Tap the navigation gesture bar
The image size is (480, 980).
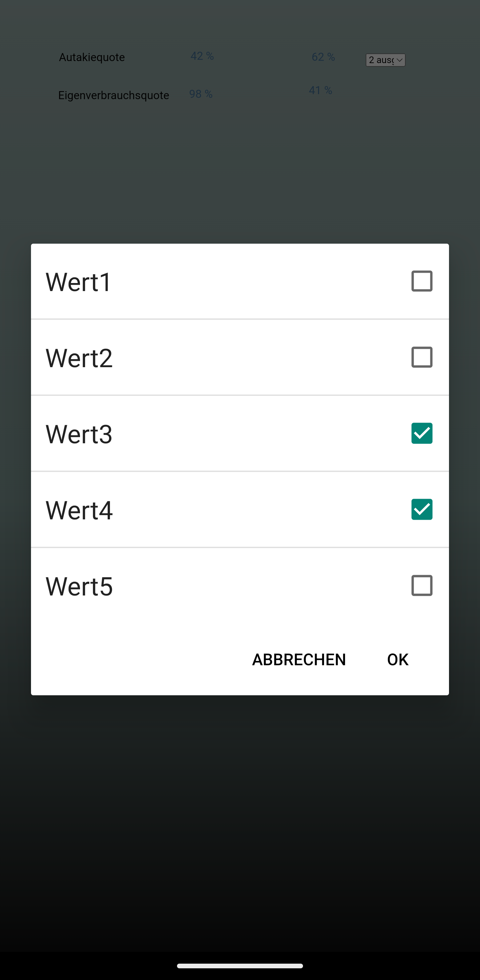(x=240, y=965)
